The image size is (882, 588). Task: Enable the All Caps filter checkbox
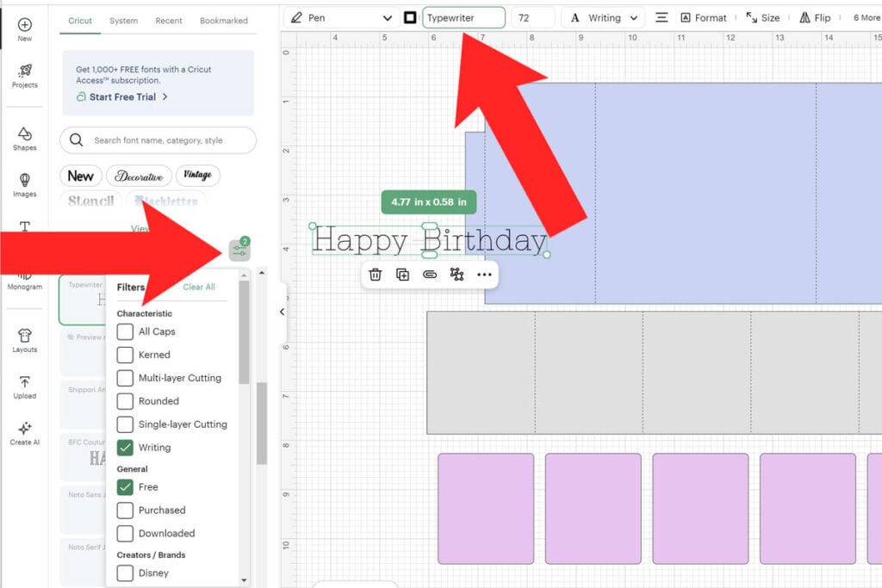click(x=126, y=331)
